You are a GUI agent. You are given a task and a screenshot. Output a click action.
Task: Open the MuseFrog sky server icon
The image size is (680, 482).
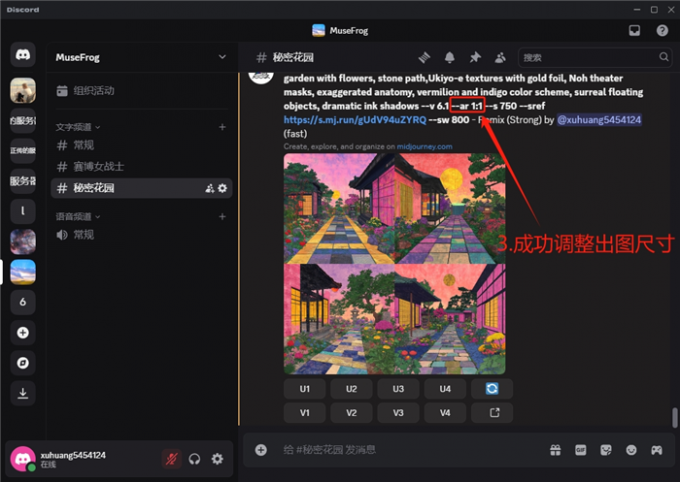(23, 272)
